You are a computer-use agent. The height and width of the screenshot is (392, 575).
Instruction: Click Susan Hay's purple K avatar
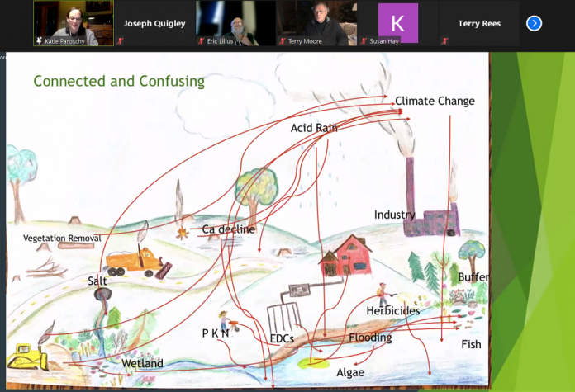tap(397, 22)
